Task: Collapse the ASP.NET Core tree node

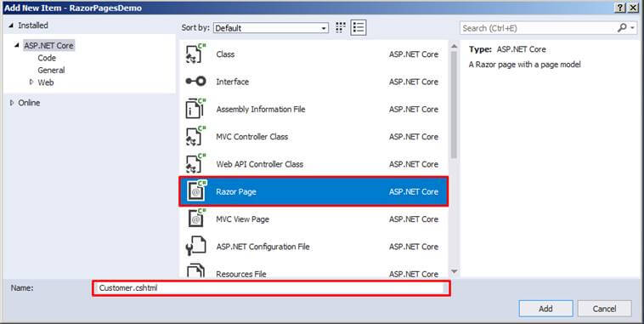Action: [x=17, y=45]
